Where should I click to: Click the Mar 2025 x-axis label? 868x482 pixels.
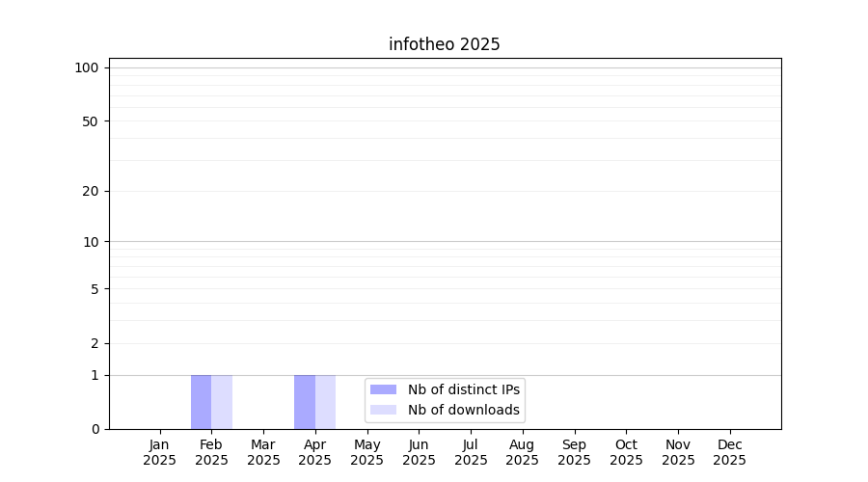[x=263, y=452]
